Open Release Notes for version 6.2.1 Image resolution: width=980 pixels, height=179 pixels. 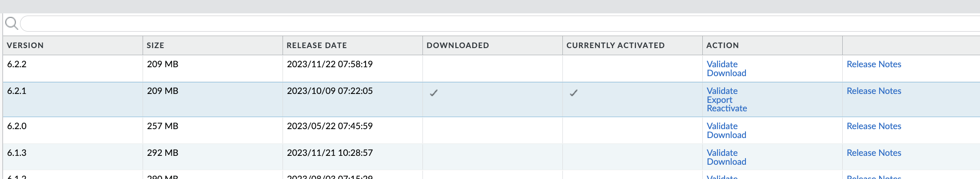(x=874, y=91)
